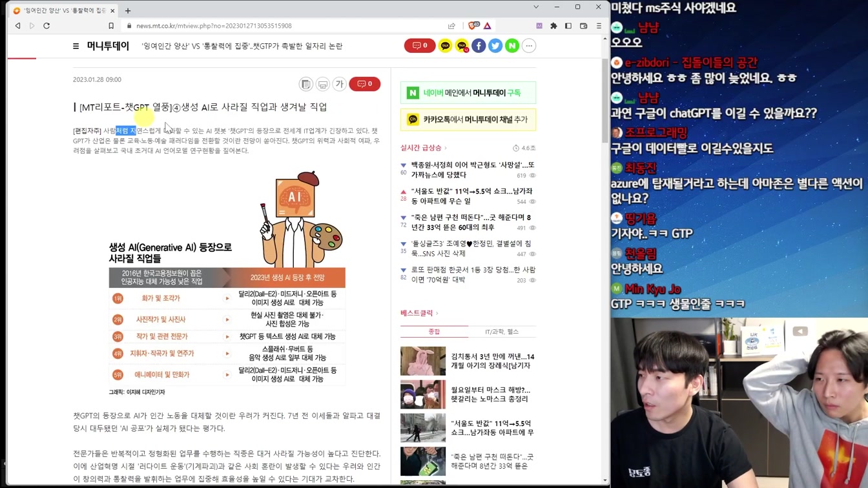Subscribe via the 네이버 메인에서 머니투데이 구독 banner
Viewport: 868px width, 488px height.
pos(468,93)
